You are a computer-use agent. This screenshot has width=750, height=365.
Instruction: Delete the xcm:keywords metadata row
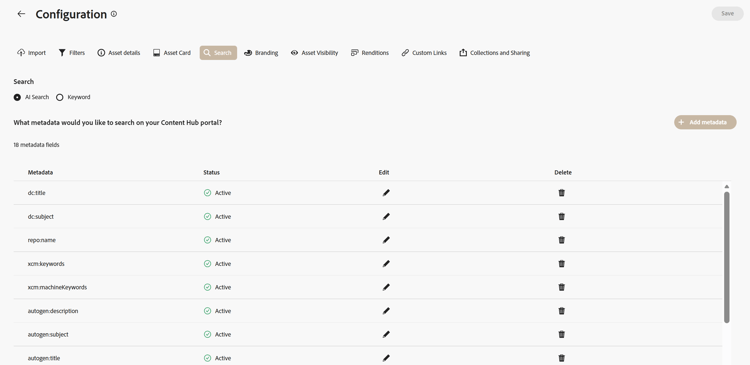point(562,264)
